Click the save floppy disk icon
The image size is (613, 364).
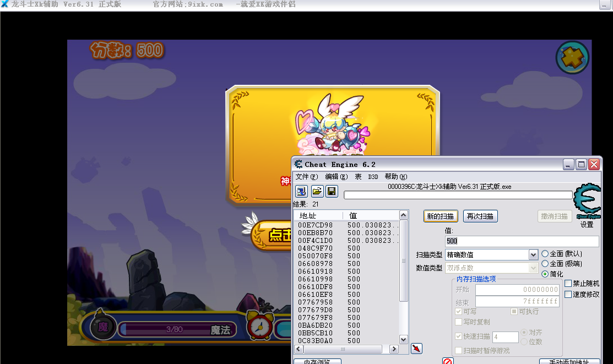(332, 191)
